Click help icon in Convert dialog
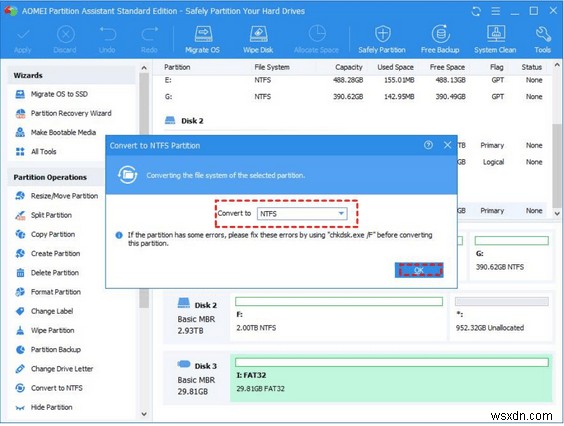Image resolution: width=564 pixels, height=426 pixels. click(x=428, y=145)
